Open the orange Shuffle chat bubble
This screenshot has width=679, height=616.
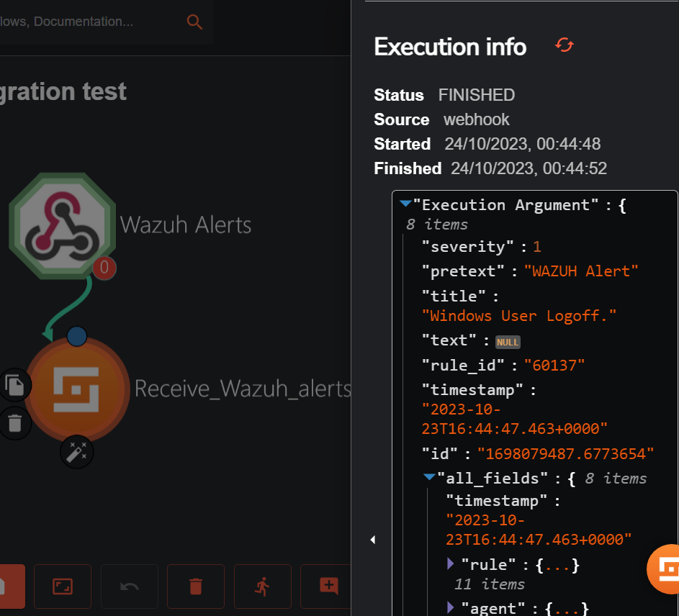[x=665, y=569]
